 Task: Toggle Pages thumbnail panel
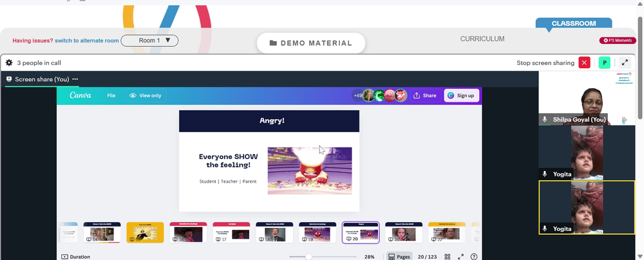point(399,257)
